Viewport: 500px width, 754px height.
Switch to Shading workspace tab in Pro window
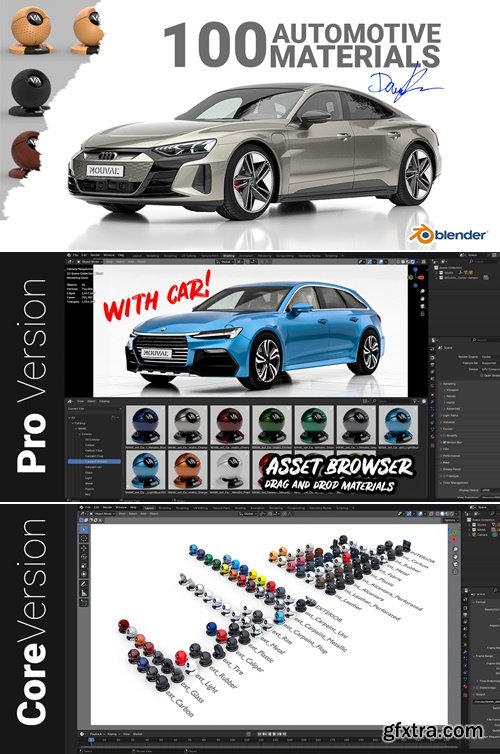coord(228,256)
